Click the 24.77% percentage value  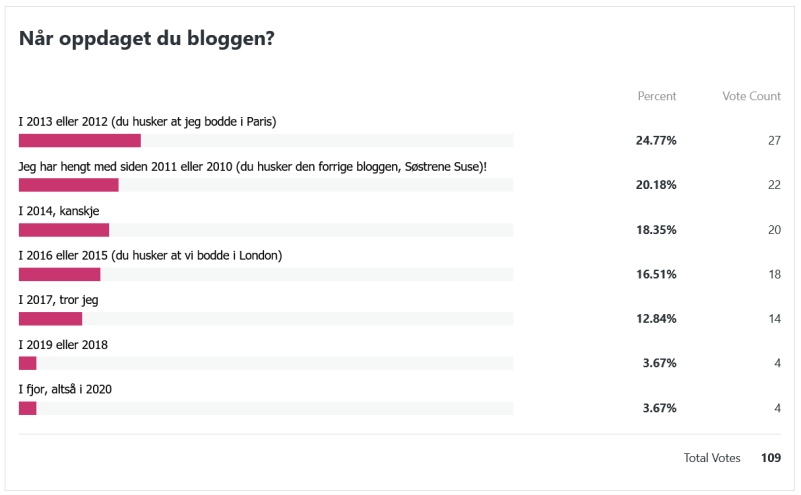[x=656, y=140]
